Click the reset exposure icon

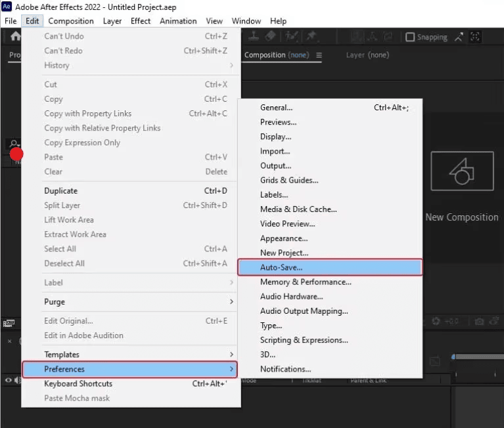coord(436,321)
